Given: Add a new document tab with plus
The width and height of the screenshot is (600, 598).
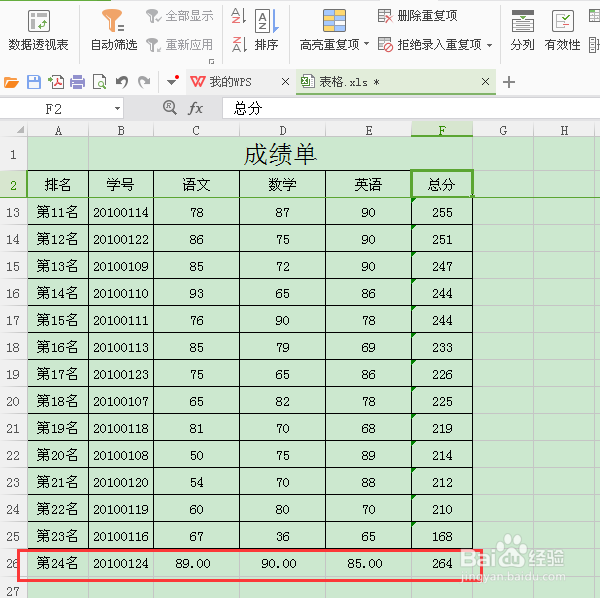Looking at the screenshot, I should point(509,82).
